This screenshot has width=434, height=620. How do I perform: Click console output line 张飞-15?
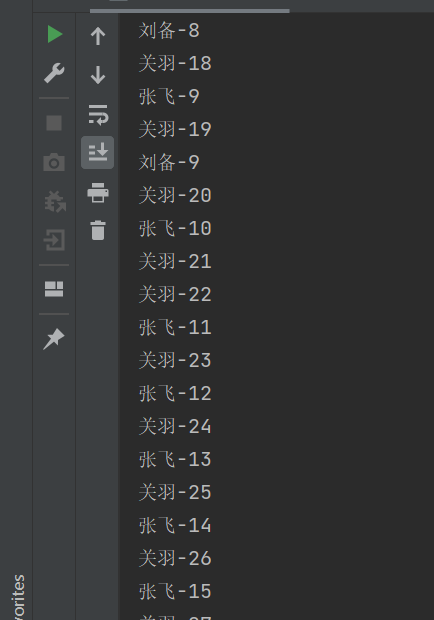pos(175,591)
